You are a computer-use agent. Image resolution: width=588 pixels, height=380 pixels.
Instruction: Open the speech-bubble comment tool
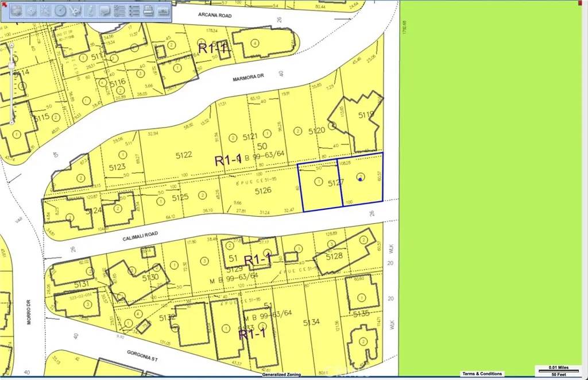[105, 11]
